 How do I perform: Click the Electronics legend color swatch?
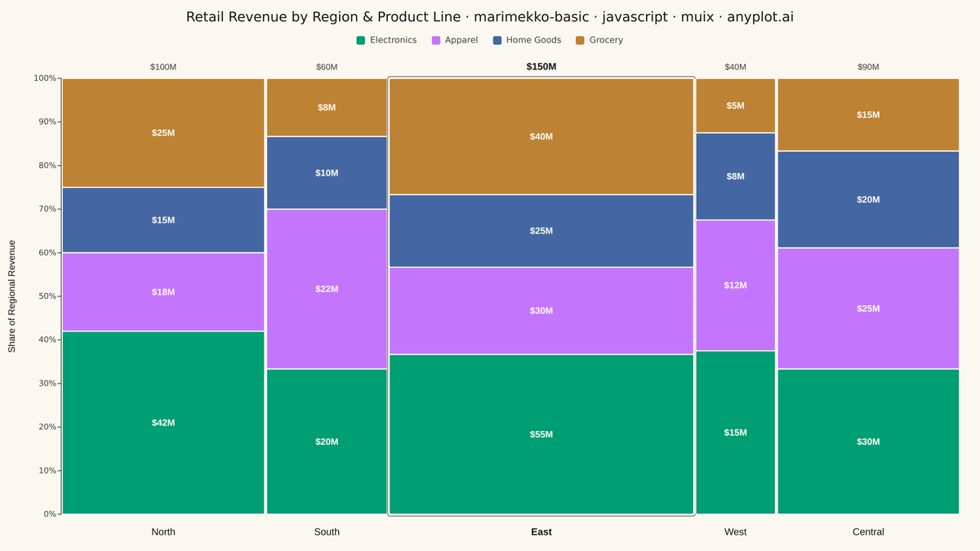click(x=361, y=40)
